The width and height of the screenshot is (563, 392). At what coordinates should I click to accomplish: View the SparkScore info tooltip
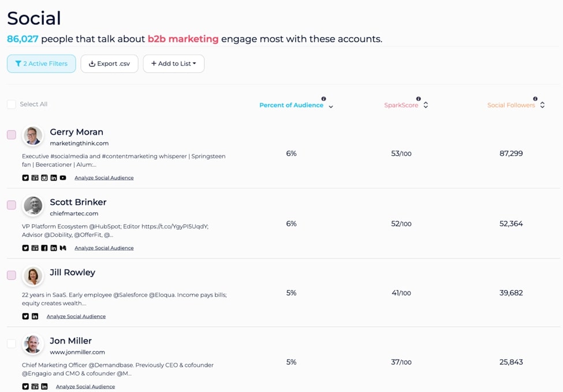click(x=419, y=98)
